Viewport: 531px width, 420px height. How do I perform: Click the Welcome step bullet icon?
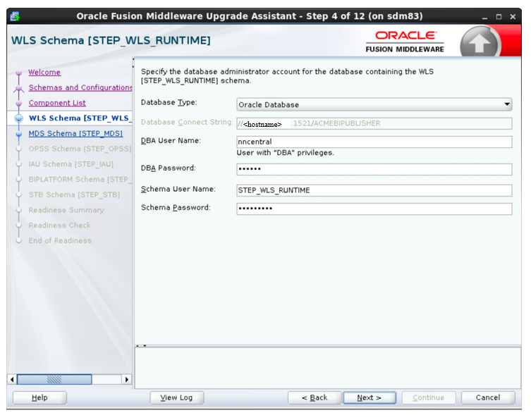pyautogui.click(x=19, y=73)
